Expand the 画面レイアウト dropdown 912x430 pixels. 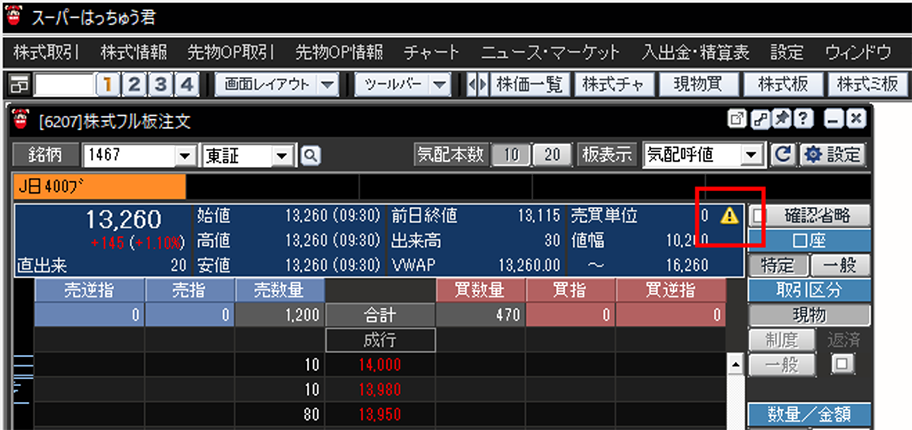coord(329,84)
